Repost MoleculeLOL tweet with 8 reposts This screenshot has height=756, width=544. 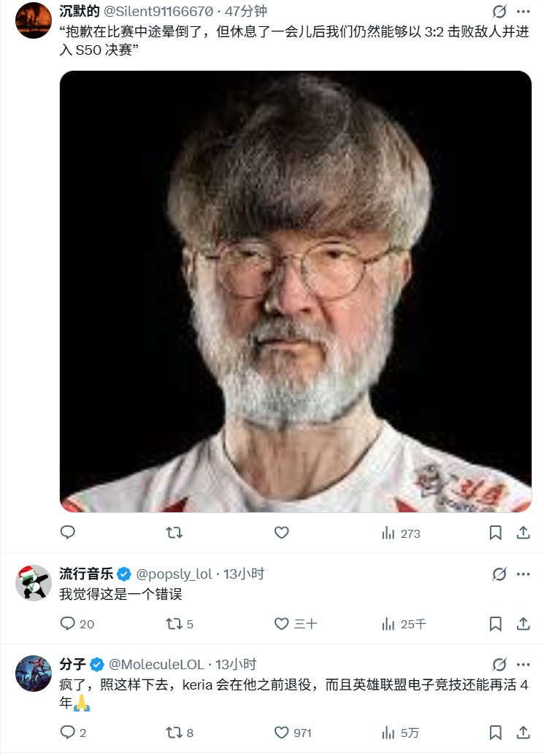[180, 733]
